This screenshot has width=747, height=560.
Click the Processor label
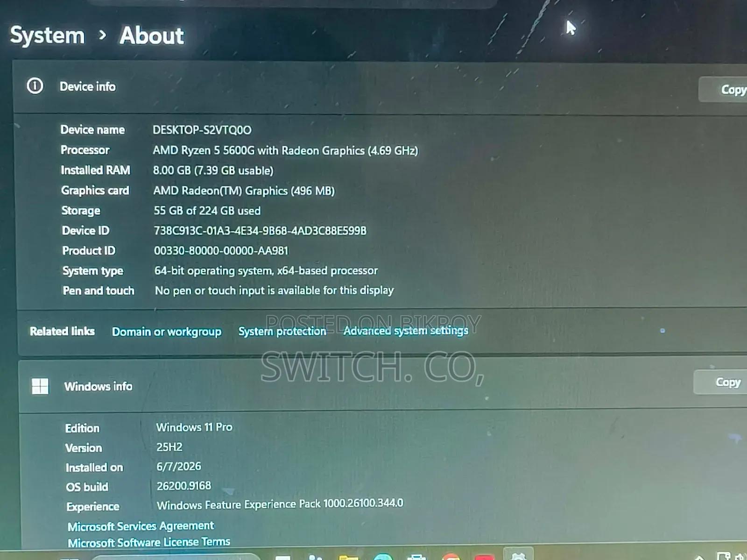[x=85, y=150]
